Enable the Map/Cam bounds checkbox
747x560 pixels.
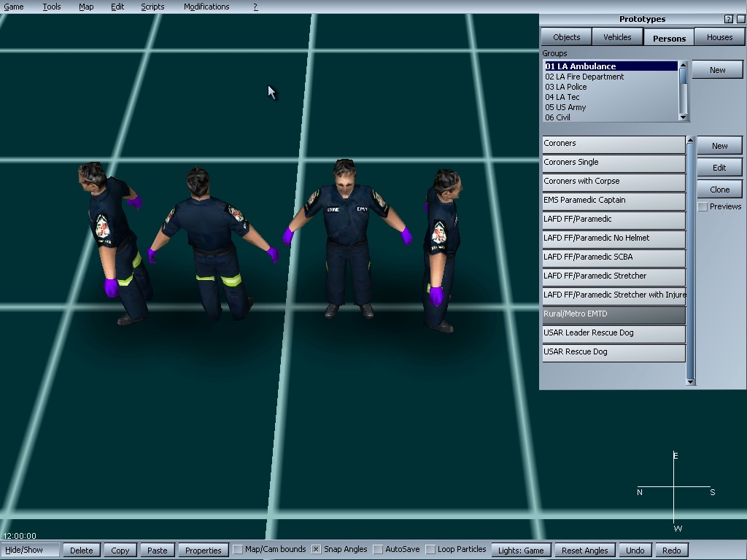click(x=238, y=549)
